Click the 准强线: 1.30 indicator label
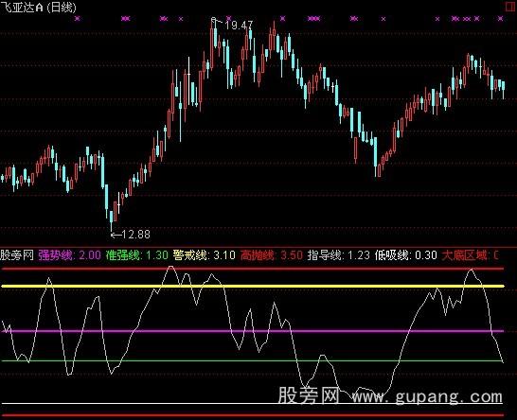517x420 pixels. click(x=137, y=255)
